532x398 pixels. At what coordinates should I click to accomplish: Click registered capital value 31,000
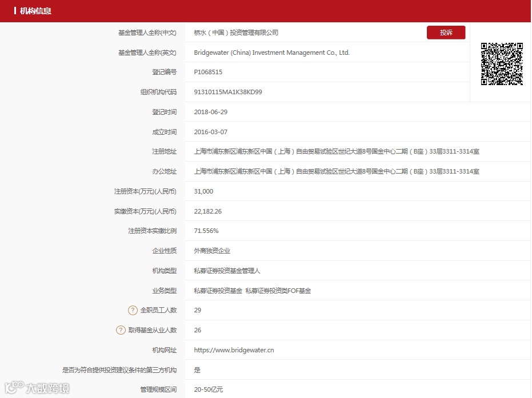(x=203, y=191)
